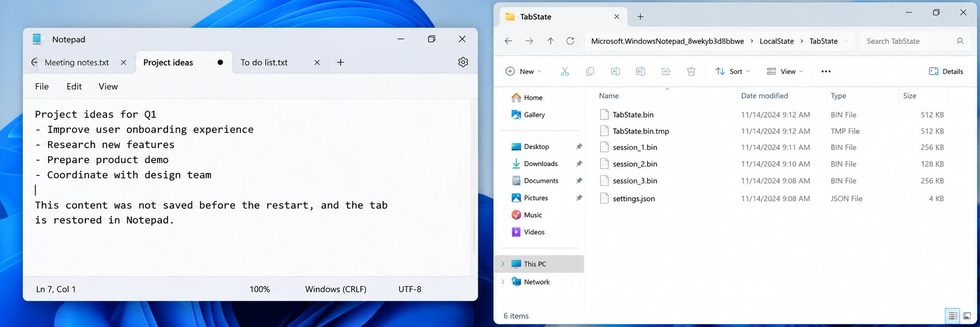Image resolution: width=980 pixels, height=327 pixels.
Task: Expand the This PC tree node
Action: pyautogui.click(x=503, y=264)
